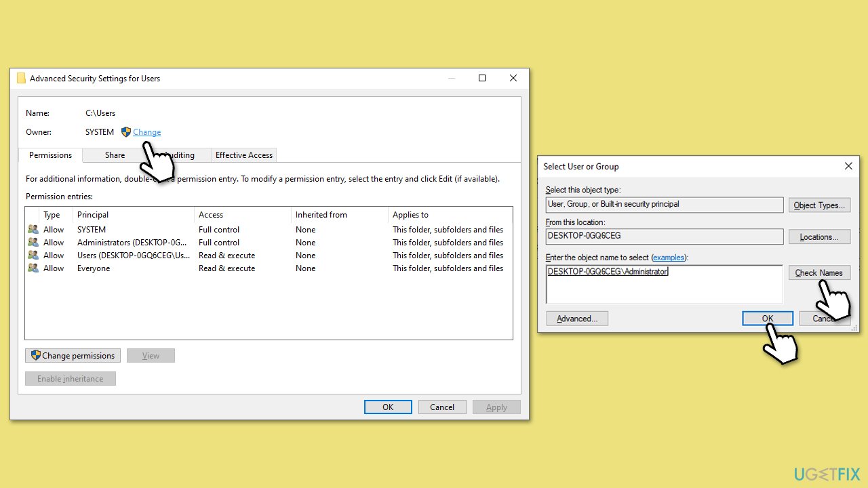Click the shield icon beside the Change owner link
Screen dimensions: 868x488
(125, 132)
